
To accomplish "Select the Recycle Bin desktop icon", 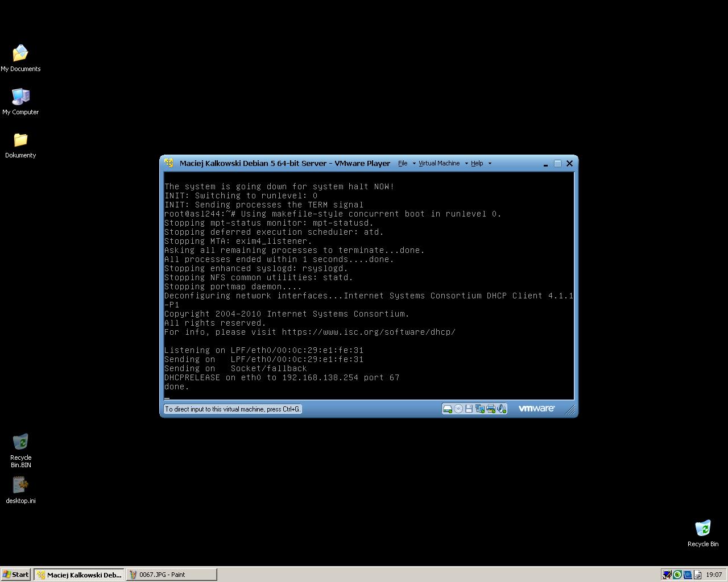I will point(703,533).
